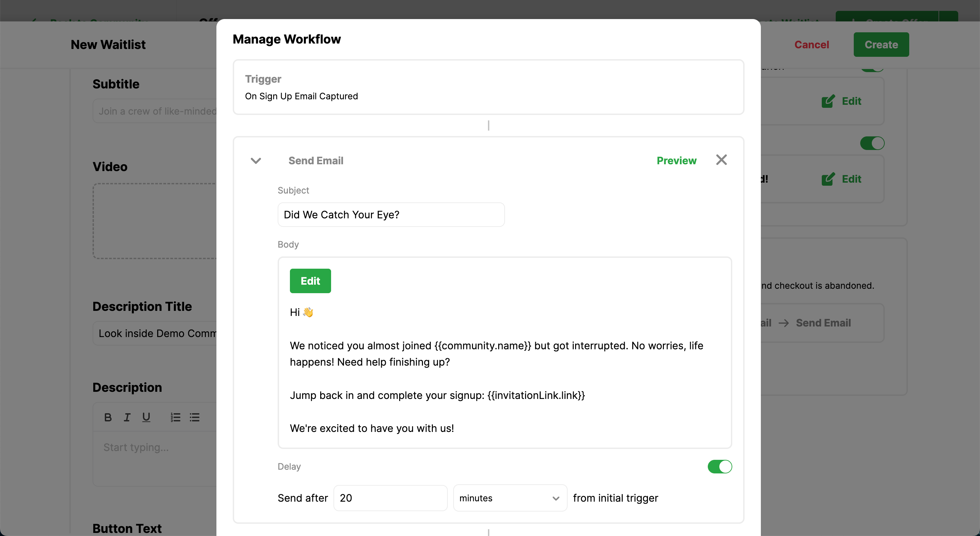Image resolution: width=980 pixels, height=536 pixels.
Task: Click the Trigger card
Action: click(x=488, y=87)
